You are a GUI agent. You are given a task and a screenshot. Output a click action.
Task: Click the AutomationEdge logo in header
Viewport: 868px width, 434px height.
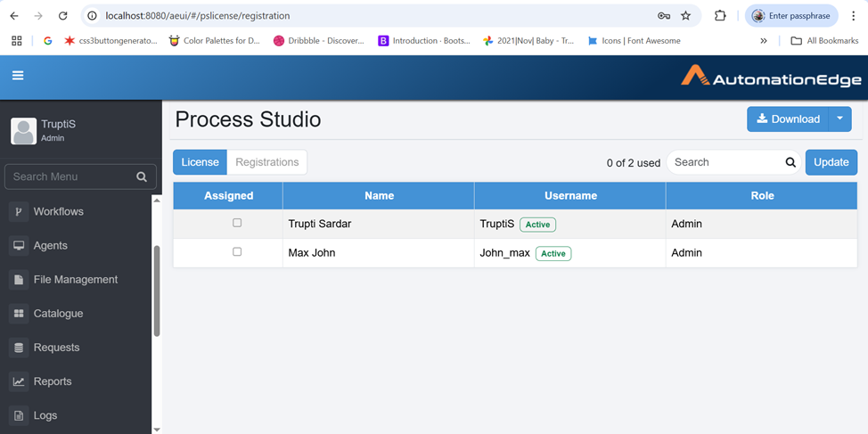[x=771, y=76]
